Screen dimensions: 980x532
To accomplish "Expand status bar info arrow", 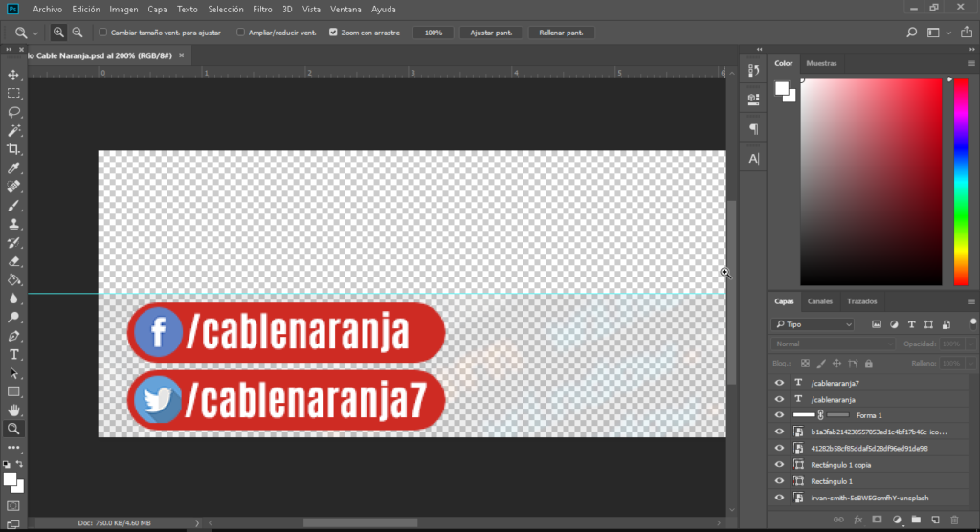I will pos(197,523).
